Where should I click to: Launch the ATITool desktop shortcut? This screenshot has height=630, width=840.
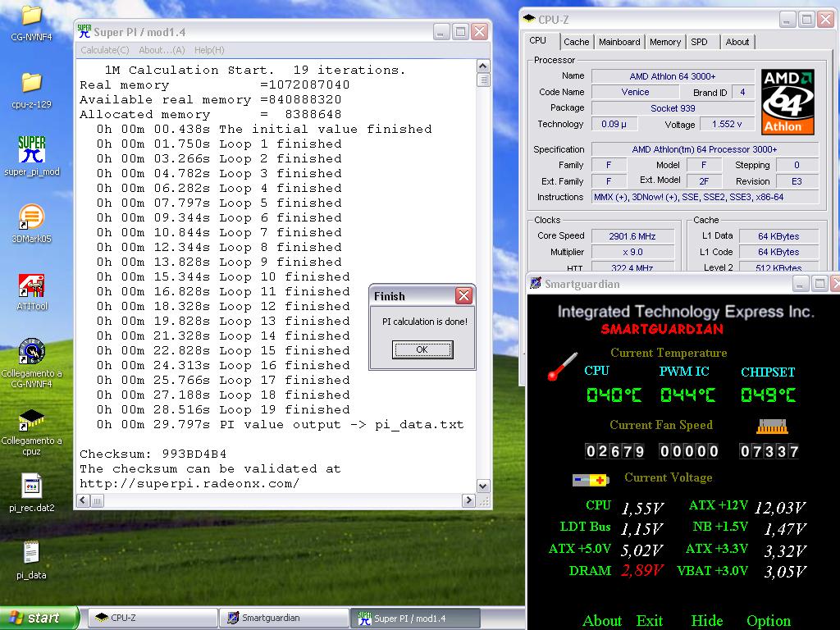click(32, 285)
